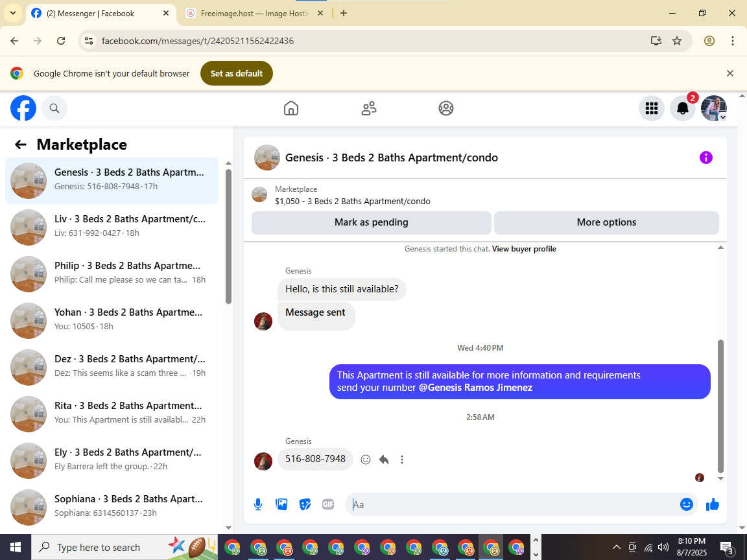Open the Sophiana conversation

click(x=112, y=507)
